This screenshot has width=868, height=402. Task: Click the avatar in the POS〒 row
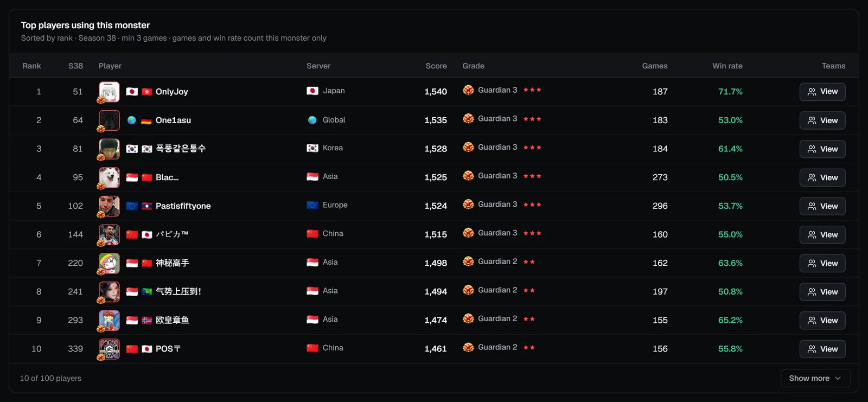(109, 349)
